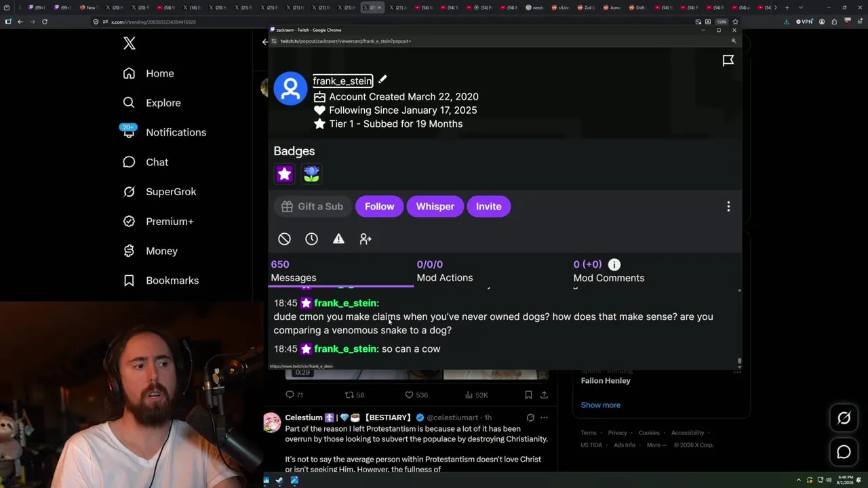Open the three-dot more options menu in viewer card
Image resolution: width=868 pixels, height=488 pixels.
(728, 207)
